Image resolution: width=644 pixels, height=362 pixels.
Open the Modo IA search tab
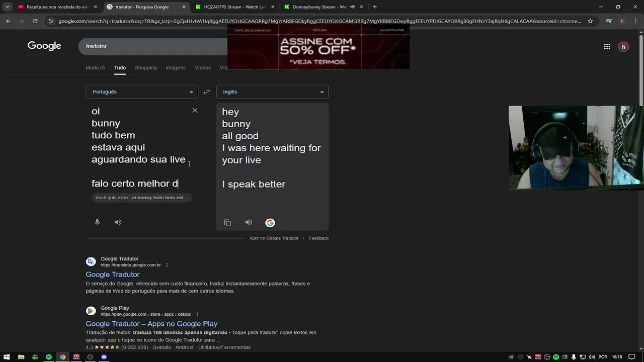95,68
